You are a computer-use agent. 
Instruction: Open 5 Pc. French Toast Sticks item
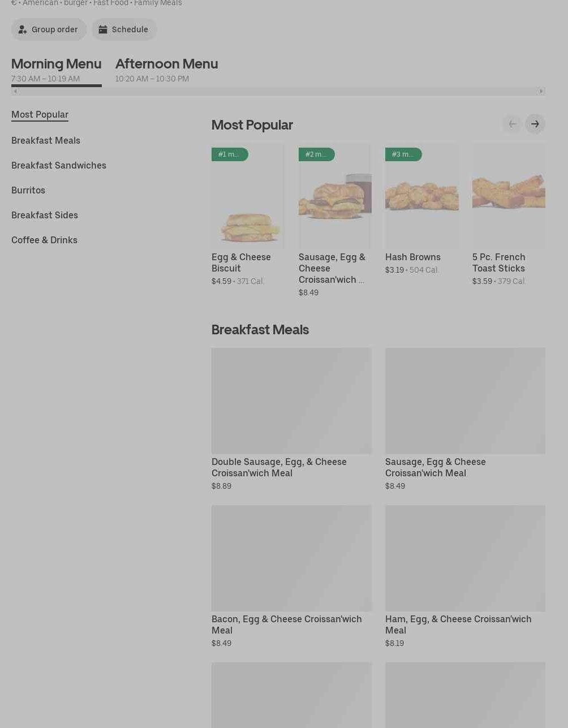498,262
